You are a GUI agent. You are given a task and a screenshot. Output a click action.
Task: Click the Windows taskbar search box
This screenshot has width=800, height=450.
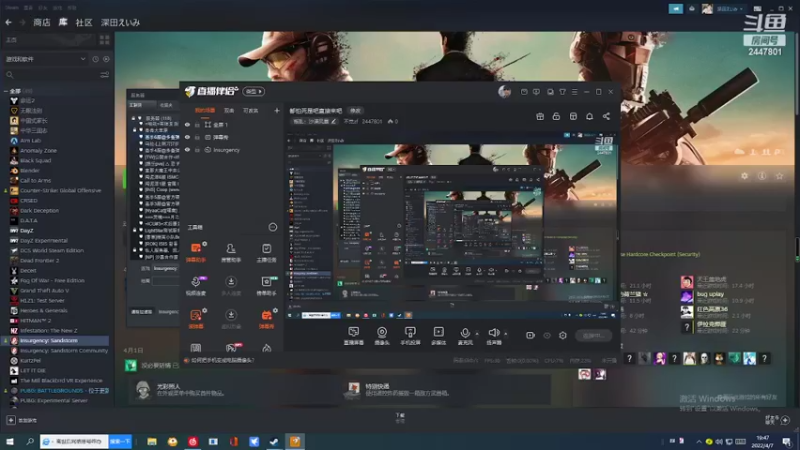click(74, 441)
